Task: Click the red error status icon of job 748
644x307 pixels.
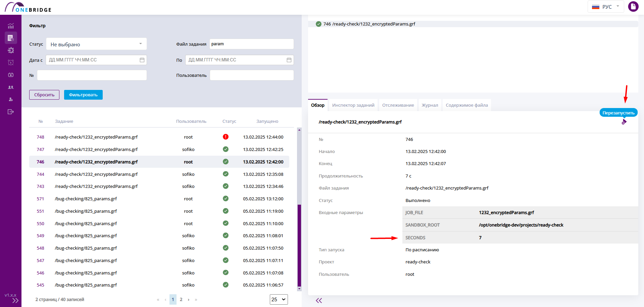Action: [226, 137]
